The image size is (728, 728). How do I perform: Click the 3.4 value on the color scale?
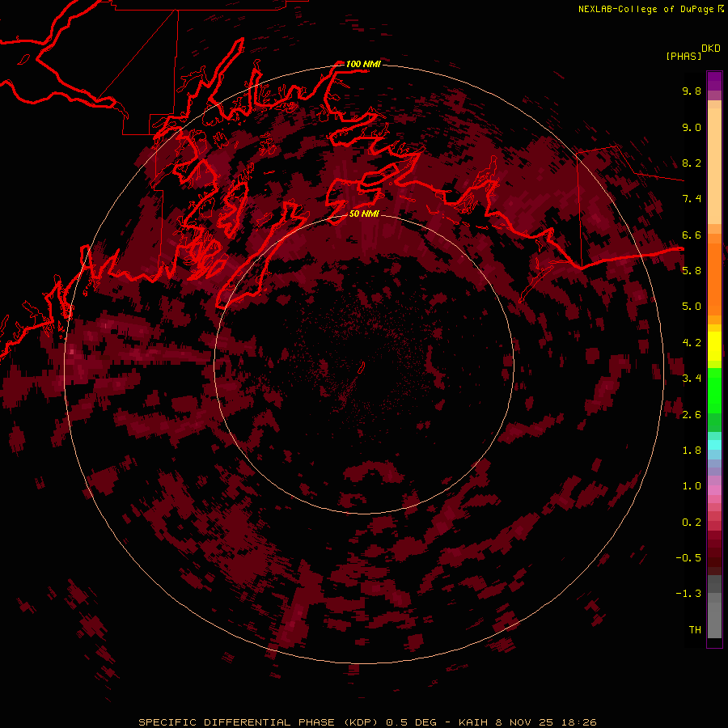point(692,378)
